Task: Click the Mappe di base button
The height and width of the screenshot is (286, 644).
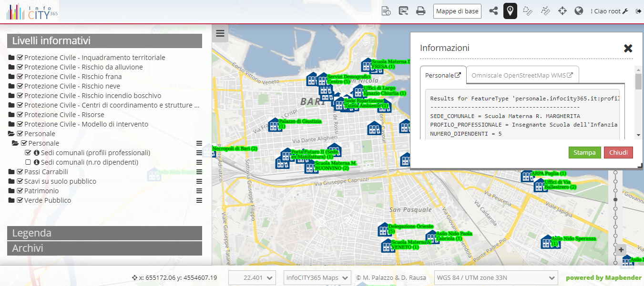Action: (457, 11)
